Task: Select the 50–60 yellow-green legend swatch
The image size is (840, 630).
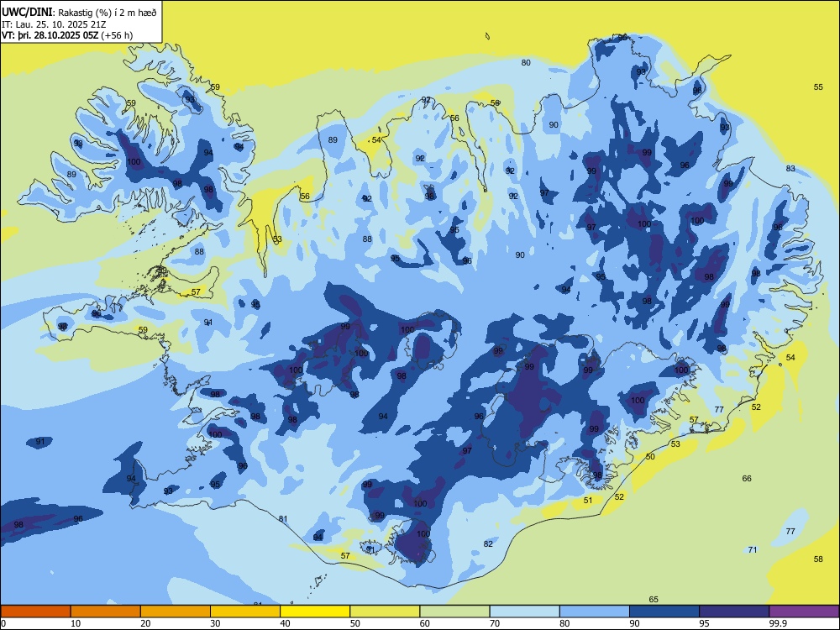Action: [385, 612]
